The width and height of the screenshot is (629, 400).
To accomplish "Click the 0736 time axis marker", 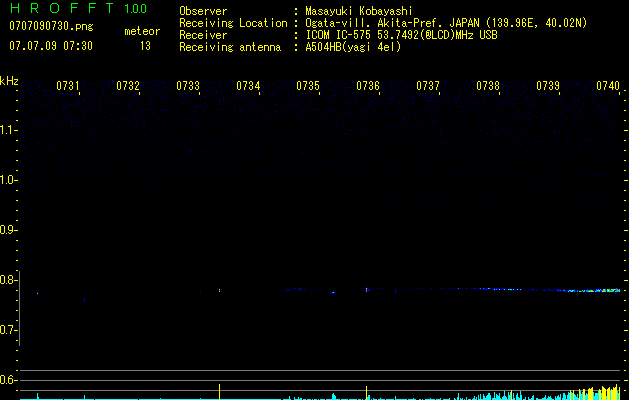I will coord(368,86).
